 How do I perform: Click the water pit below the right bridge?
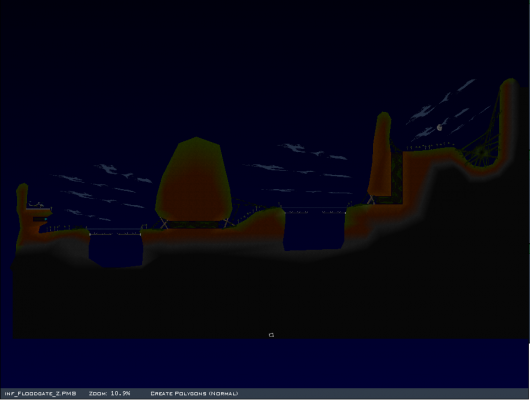click(314, 232)
